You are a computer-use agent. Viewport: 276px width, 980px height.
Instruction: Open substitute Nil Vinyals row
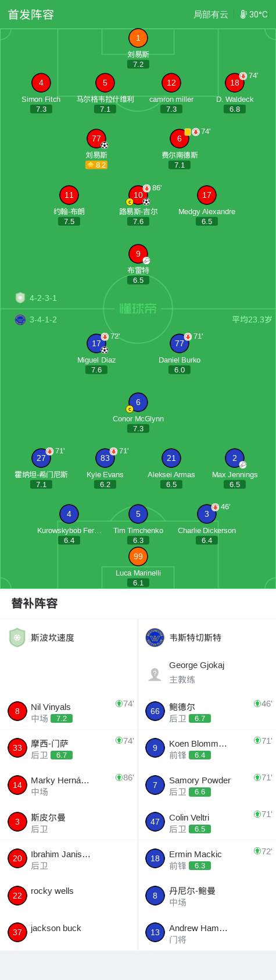click(69, 712)
